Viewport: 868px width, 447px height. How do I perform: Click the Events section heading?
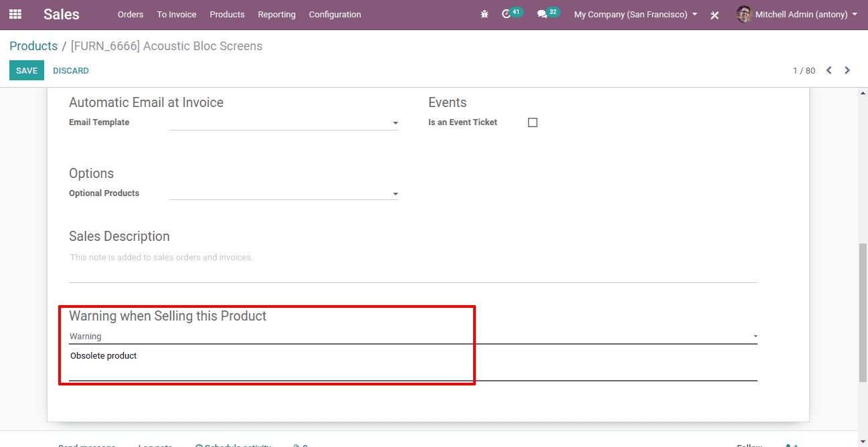pyautogui.click(x=447, y=102)
